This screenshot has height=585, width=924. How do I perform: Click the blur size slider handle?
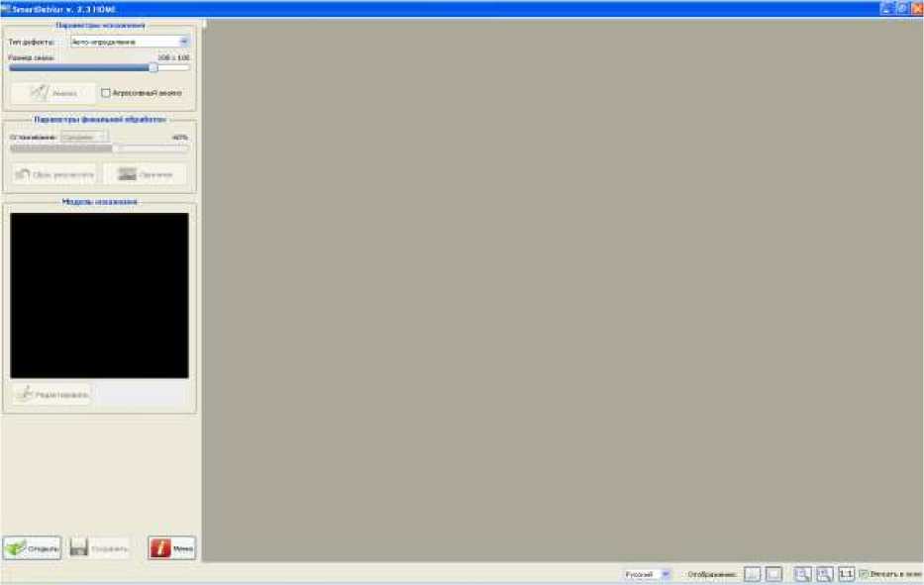point(154,67)
